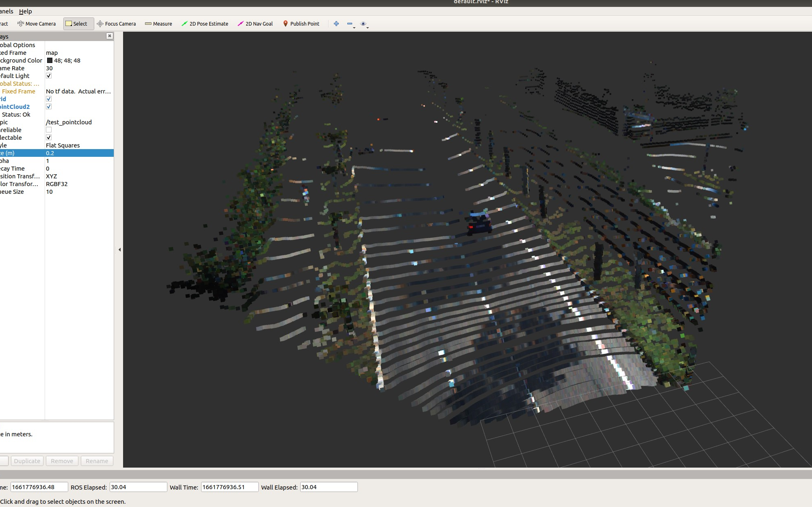
Task: Uncheck the PointCloud2 display
Action: (49, 106)
